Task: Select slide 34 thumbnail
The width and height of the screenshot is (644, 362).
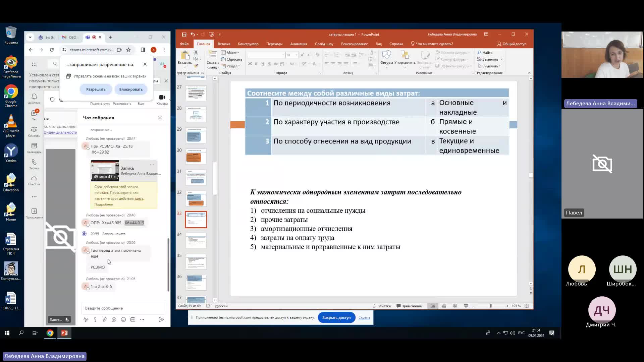Action: (x=196, y=240)
